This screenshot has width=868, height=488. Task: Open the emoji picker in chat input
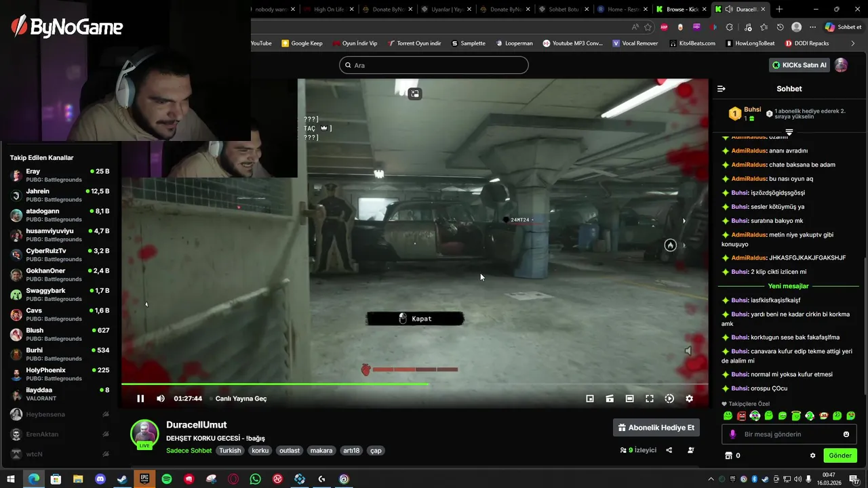(846, 434)
